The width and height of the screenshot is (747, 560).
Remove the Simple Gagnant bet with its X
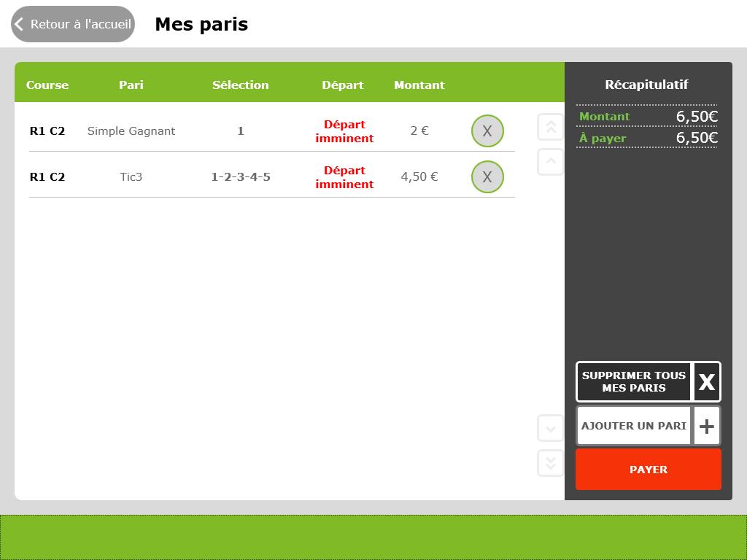click(487, 131)
